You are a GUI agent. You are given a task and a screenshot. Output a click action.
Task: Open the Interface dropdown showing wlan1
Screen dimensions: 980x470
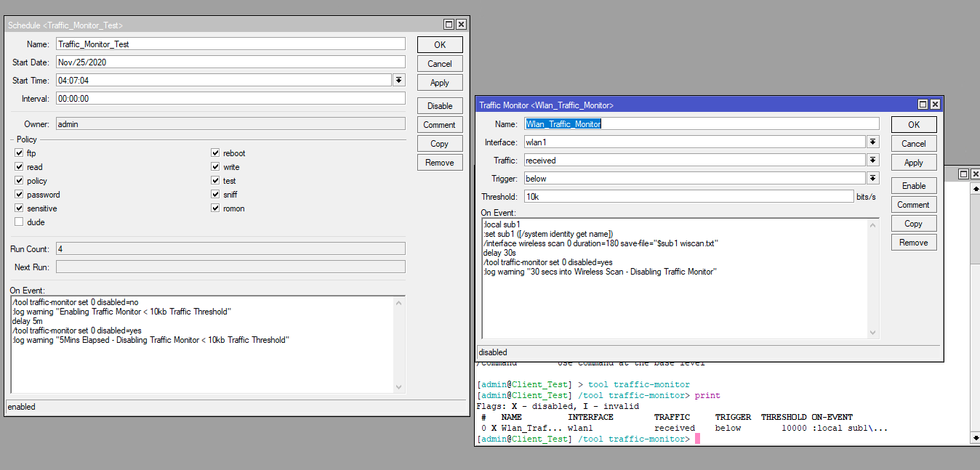click(x=871, y=142)
